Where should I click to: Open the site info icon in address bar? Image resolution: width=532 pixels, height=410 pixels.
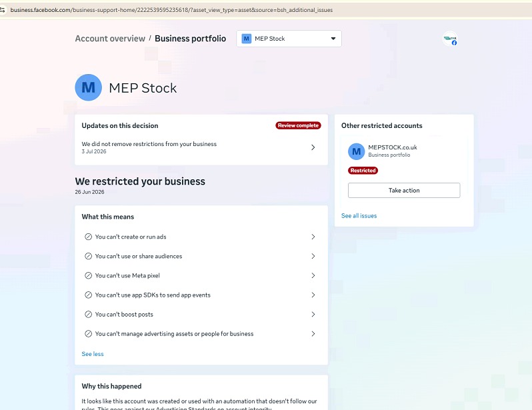tap(3, 10)
